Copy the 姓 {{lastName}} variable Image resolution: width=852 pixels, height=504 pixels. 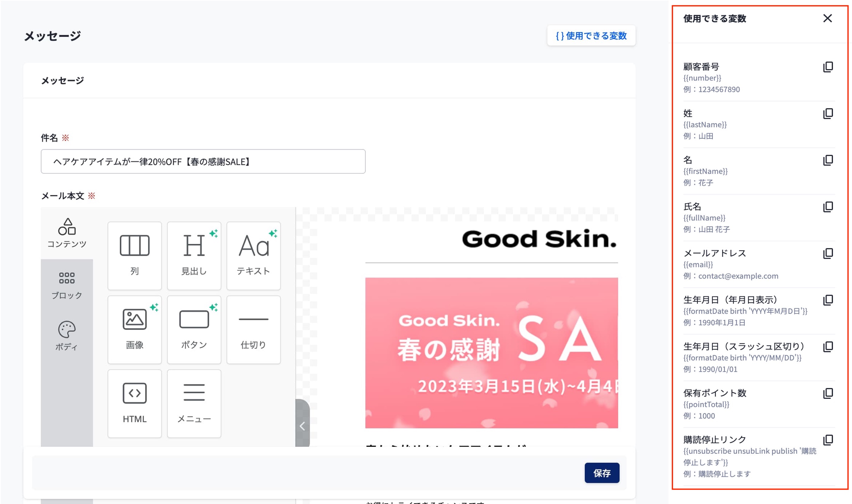coord(828,113)
